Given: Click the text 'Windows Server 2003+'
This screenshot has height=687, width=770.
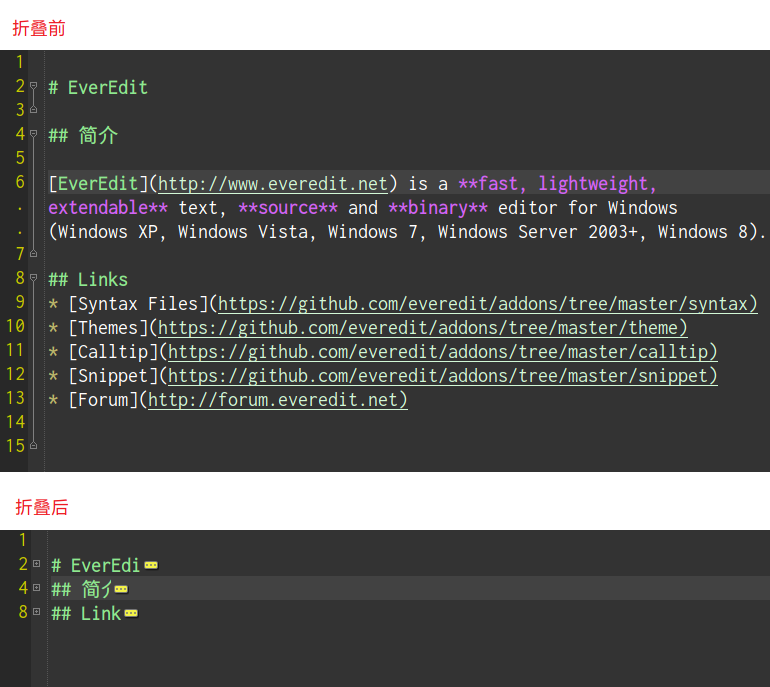Looking at the screenshot, I should (538, 232).
